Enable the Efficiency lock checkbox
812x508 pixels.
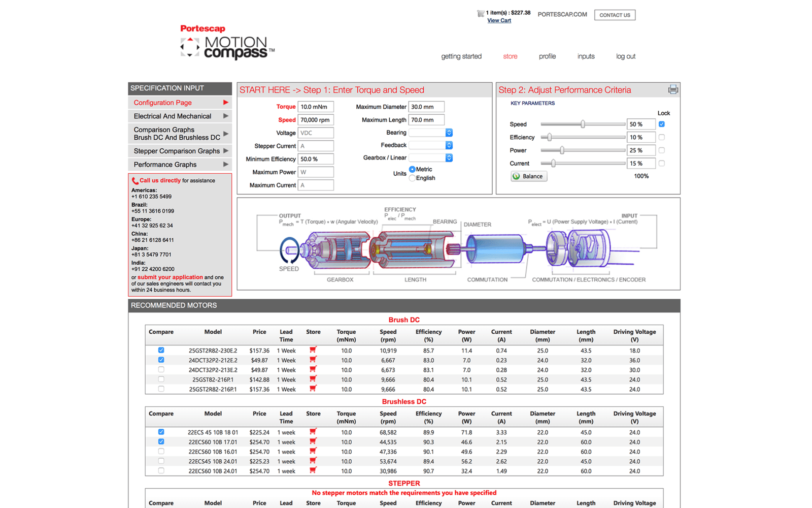click(x=661, y=137)
